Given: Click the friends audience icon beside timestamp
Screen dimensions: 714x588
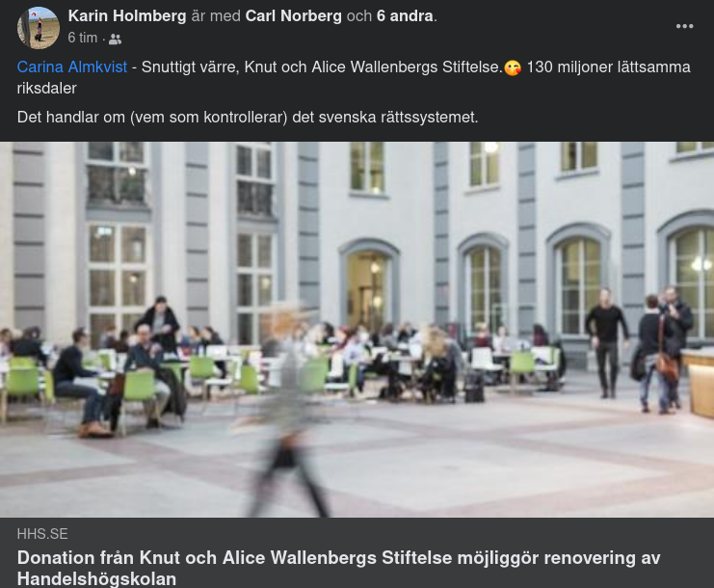Looking at the screenshot, I should [x=116, y=40].
